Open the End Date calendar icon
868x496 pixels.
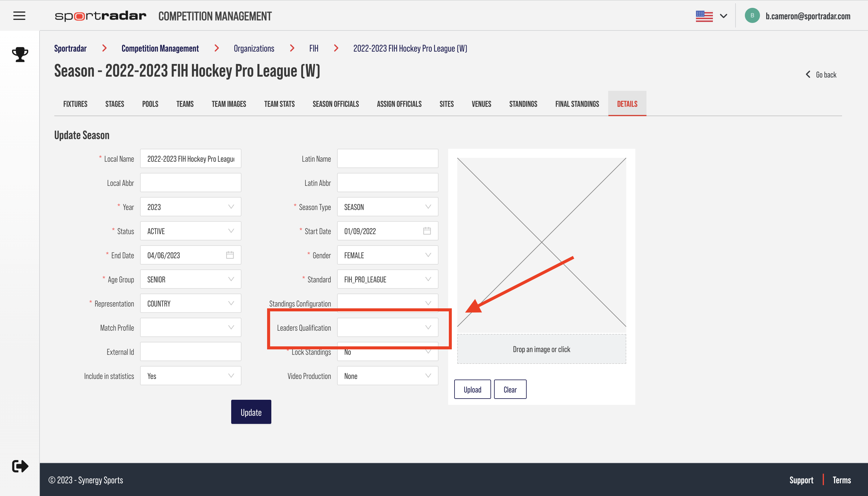point(230,255)
